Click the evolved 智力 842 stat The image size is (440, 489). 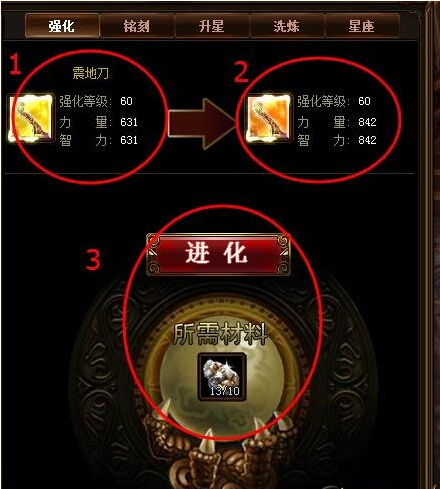tap(337, 140)
